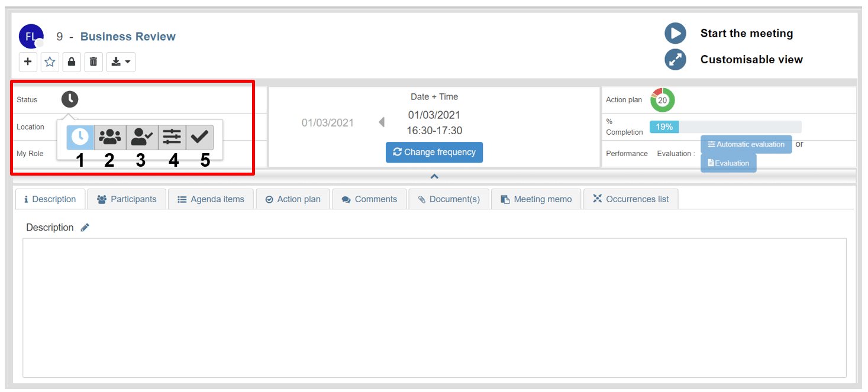Image resolution: width=868 pixels, height=392 pixels.
Task: Go to previous occurrence with left arrow
Action: tap(382, 122)
